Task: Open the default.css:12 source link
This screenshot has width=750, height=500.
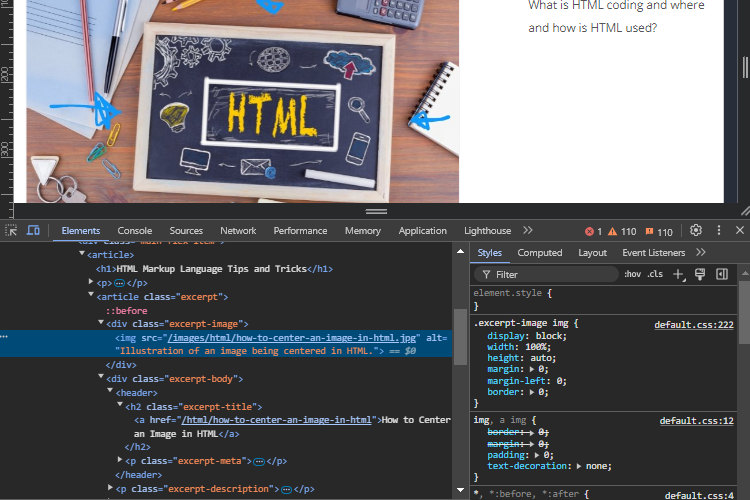Action: pos(696,421)
